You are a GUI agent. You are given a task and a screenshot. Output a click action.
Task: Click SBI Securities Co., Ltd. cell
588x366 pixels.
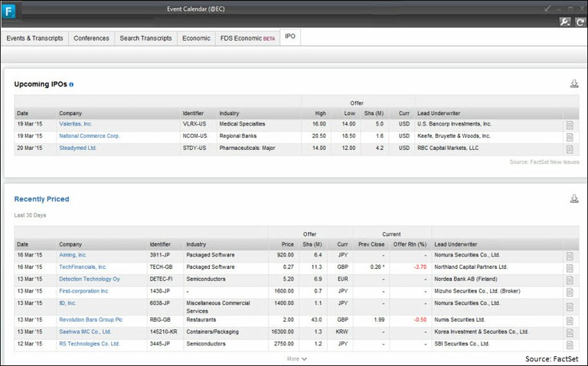click(x=462, y=344)
